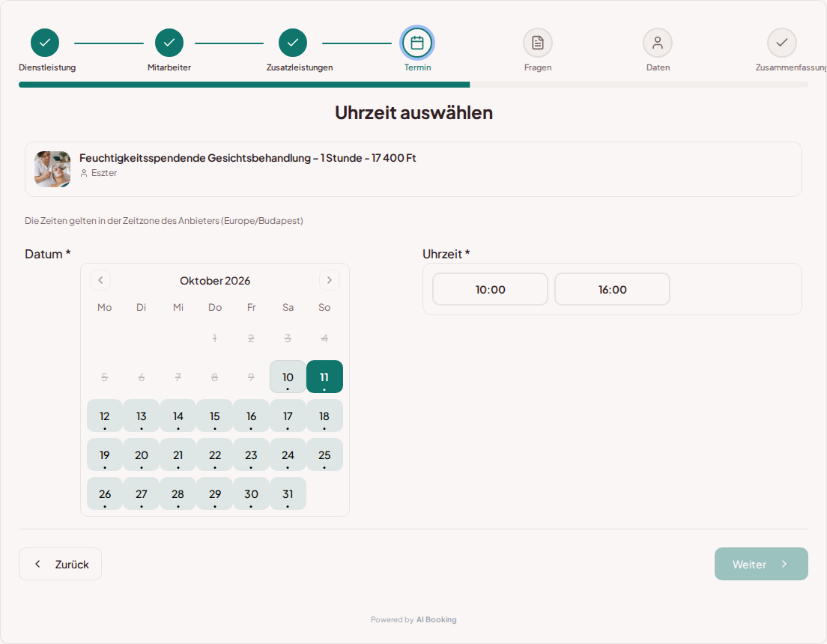Pick October 26 in calendar
The image size is (827, 644).
pyautogui.click(x=104, y=493)
